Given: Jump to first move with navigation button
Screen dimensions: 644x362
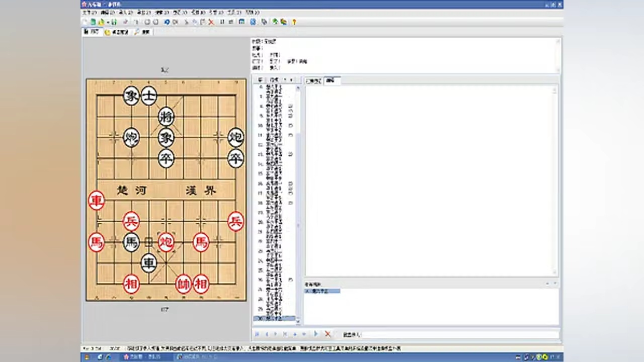Looking at the screenshot, I should (x=257, y=334).
